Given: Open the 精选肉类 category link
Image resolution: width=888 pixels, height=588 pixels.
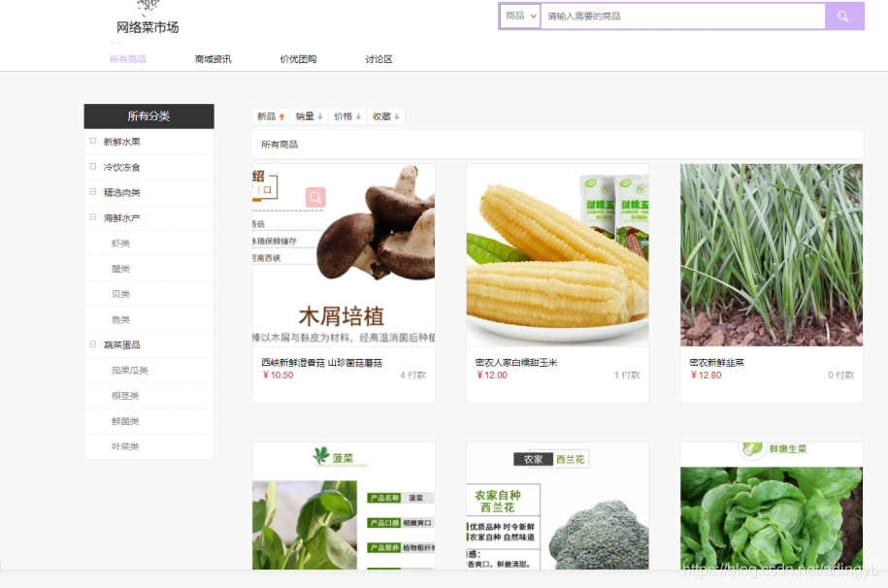Looking at the screenshot, I should (121, 192).
